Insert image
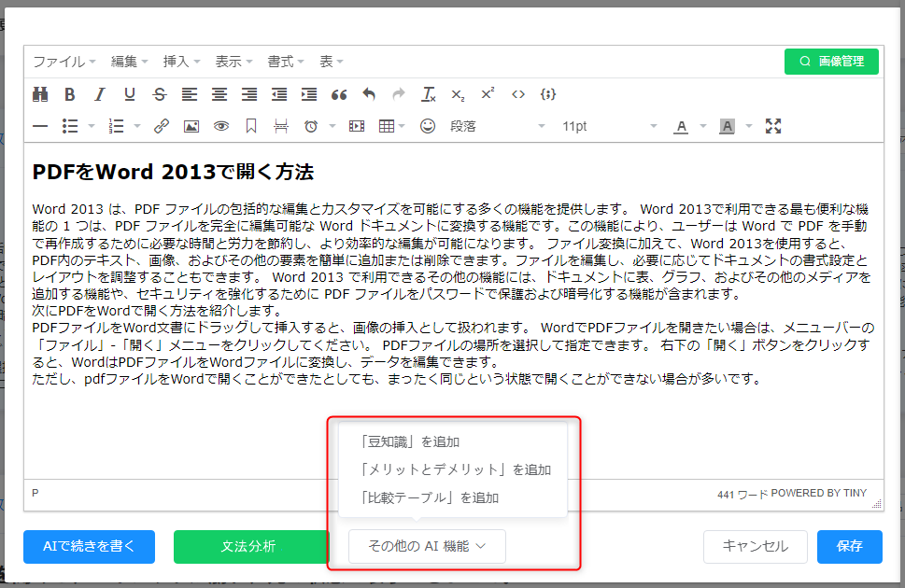This screenshot has height=588, width=905. tap(191, 126)
